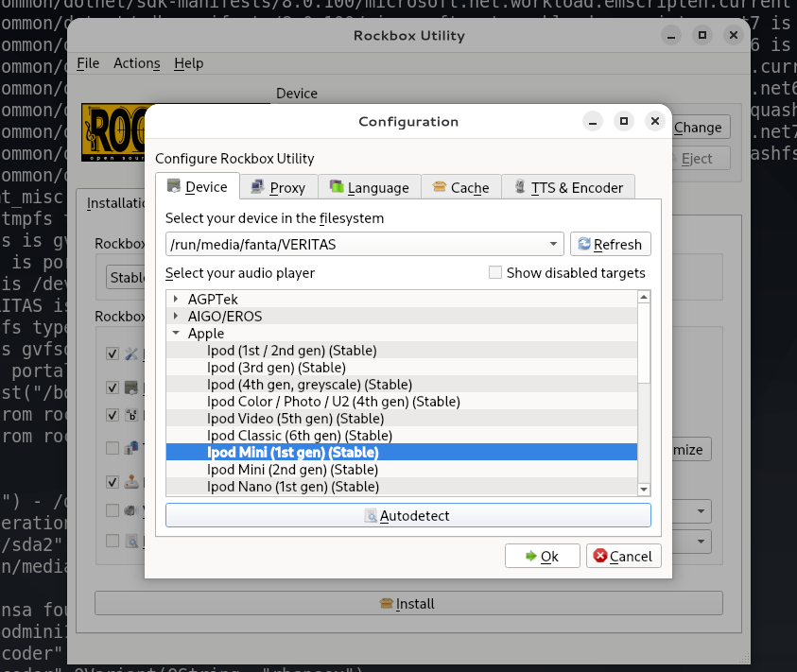Click the Proxy tab monitor icon
Screen dimensions: 797x672
[257, 187]
